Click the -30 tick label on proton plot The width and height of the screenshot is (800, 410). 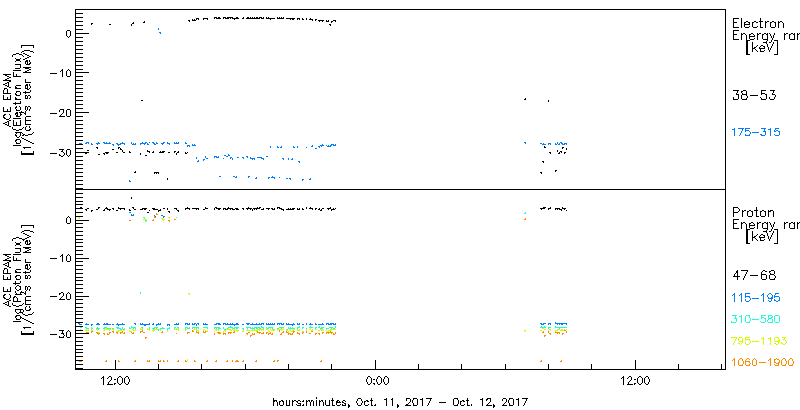tap(63, 334)
